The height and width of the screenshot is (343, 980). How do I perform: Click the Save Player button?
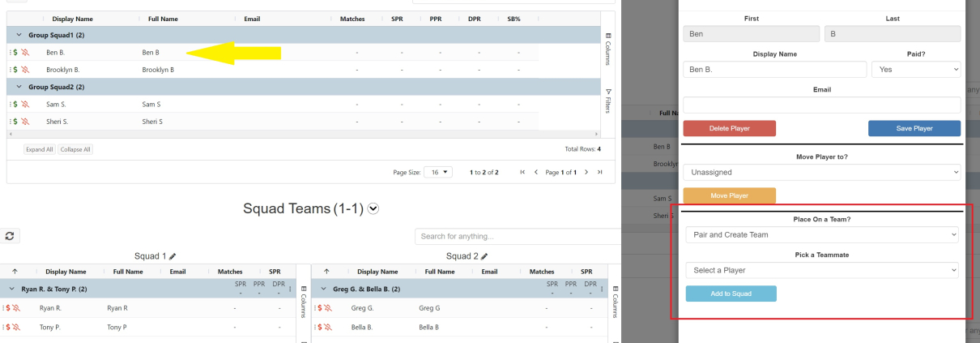(x=914, y=128)
